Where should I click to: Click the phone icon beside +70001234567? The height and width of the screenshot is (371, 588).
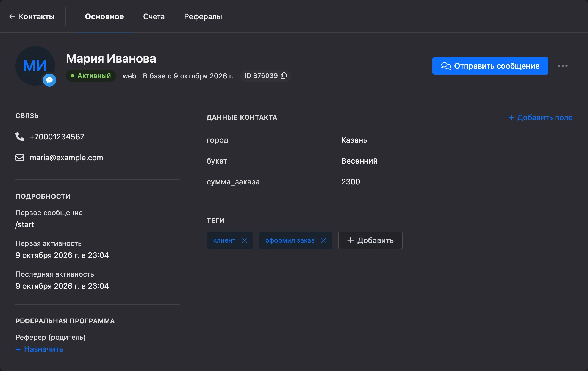tap(20, 137)
